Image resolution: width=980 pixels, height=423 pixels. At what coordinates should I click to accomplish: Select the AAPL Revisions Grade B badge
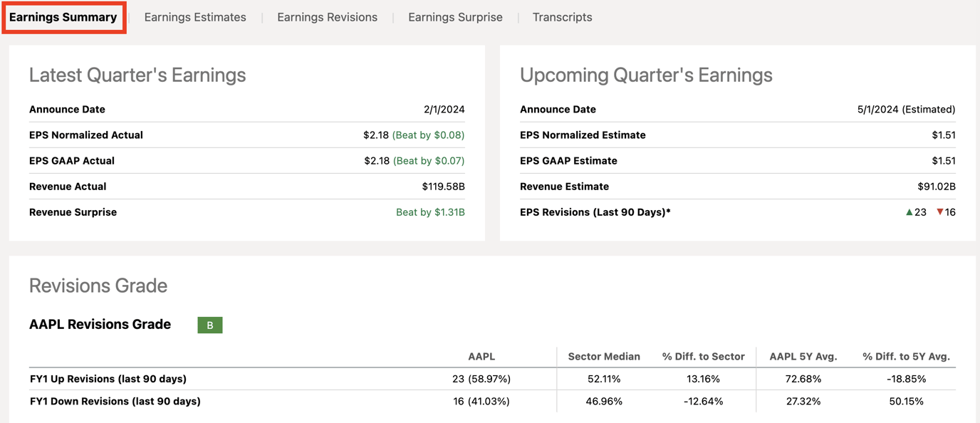pos(209,325)
